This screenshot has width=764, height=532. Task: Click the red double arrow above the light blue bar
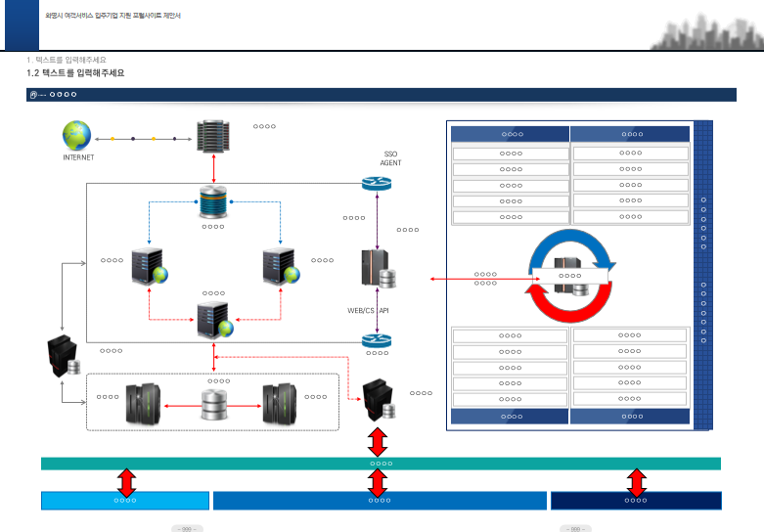click(127, 482)
